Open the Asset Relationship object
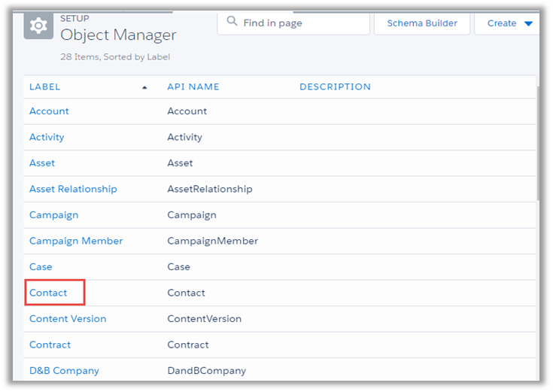 (x=73, y=189)
